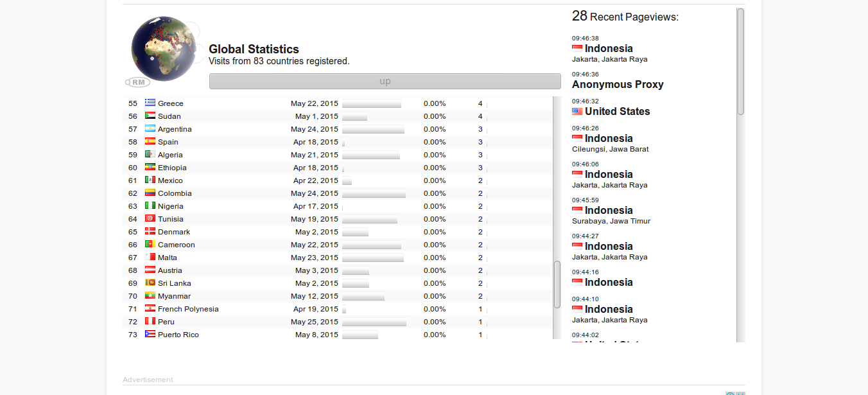Click the 'Puerto Rico' country name
This screenshot has width=868, height=395.
point(178,335)
